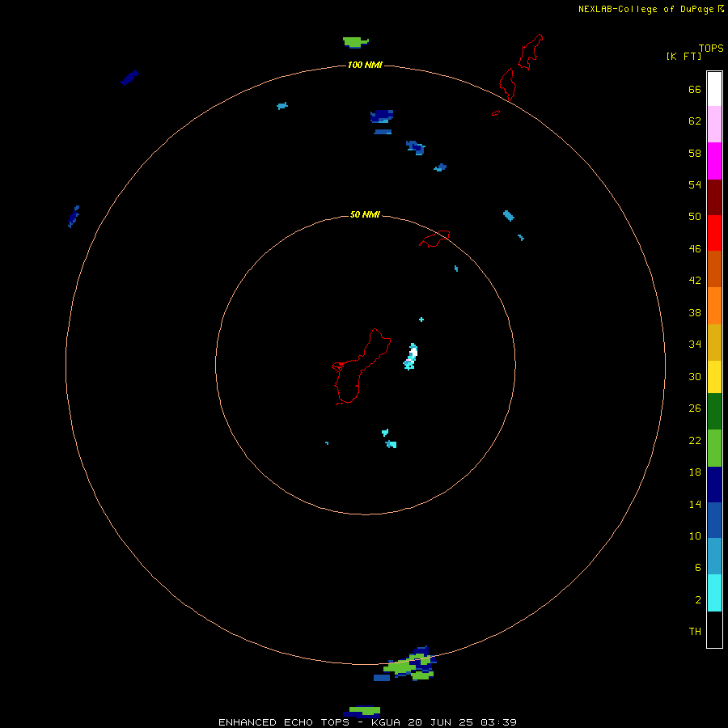The image size is (728, 728).
Task: Click the legend value '26'
Action: click(695, 408)
